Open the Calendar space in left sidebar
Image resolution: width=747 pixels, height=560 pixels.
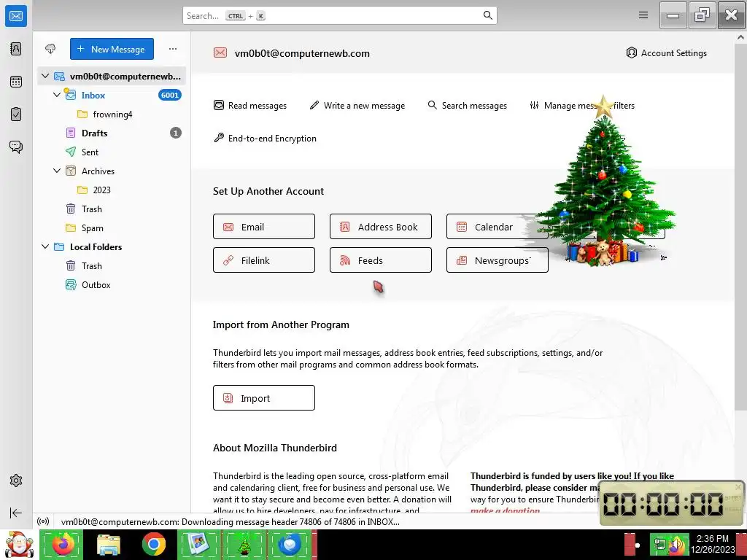[x=16, y=82]
